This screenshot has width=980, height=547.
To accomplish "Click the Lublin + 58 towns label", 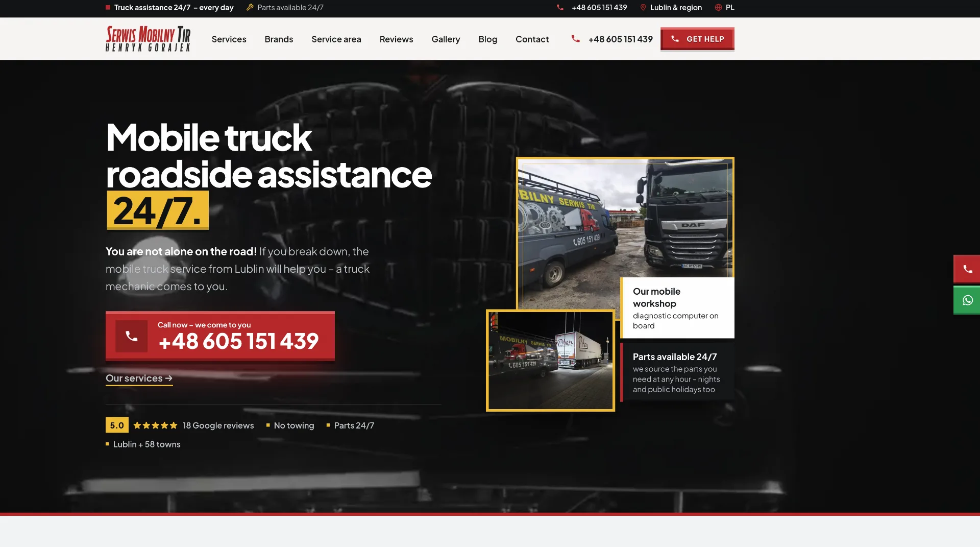I will (146, 444).
